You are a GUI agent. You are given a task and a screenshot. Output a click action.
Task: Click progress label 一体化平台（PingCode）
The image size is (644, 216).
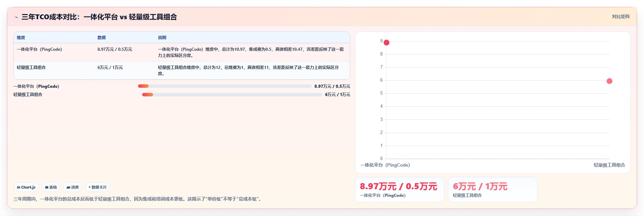pyautogui.click(x=36, y=86)
